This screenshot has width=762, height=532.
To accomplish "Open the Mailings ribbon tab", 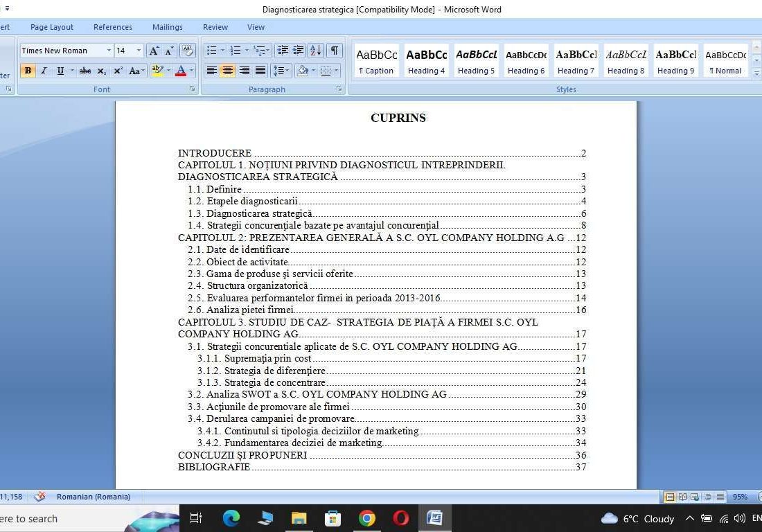I will [167, 27].
